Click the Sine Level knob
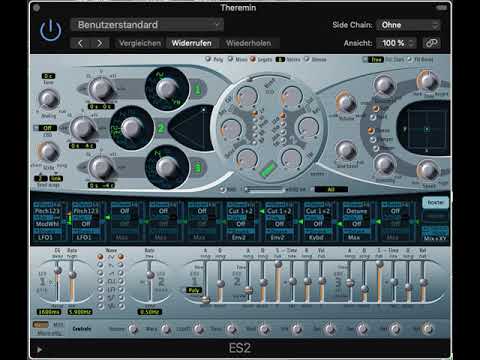The image size is (480, 360). tap(347, 150)
